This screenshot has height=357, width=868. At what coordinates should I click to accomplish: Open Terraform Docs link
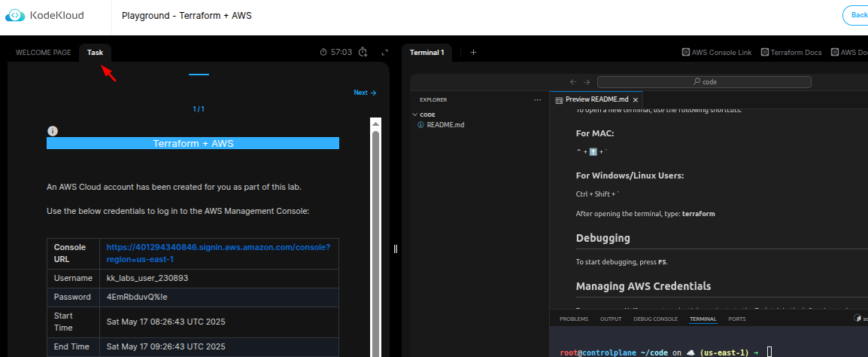791,53
